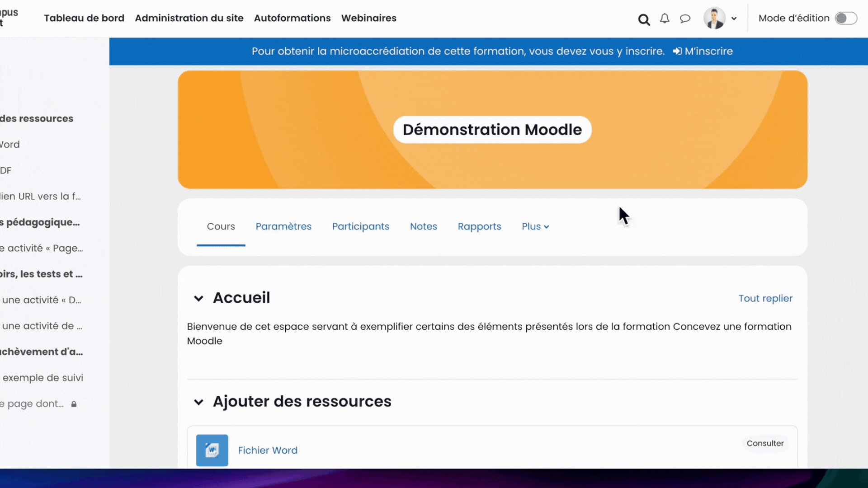The image size is (868, 488).
Task: Open the Fichier Word resource link
Action: click(x=268, y=450)
